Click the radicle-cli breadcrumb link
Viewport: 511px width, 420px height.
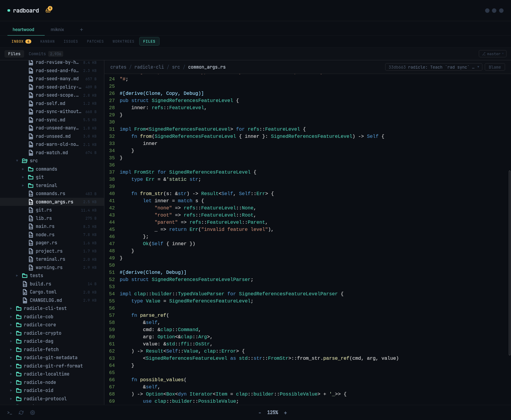(x=149, y=67)
